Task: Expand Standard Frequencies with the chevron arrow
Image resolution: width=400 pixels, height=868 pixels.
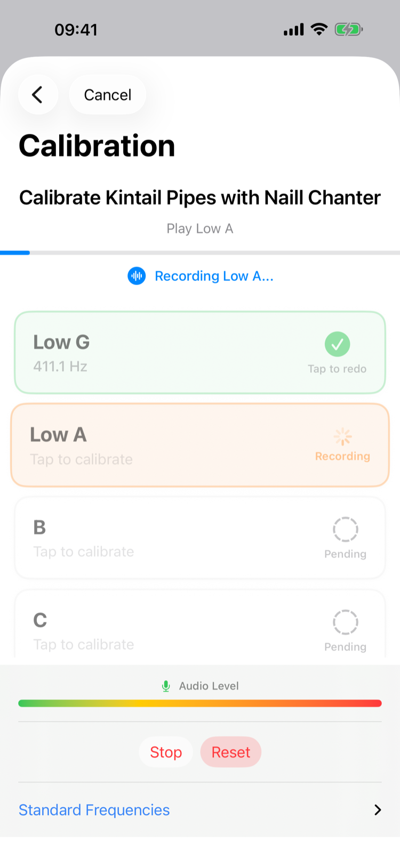Action: tap(378, 810)
